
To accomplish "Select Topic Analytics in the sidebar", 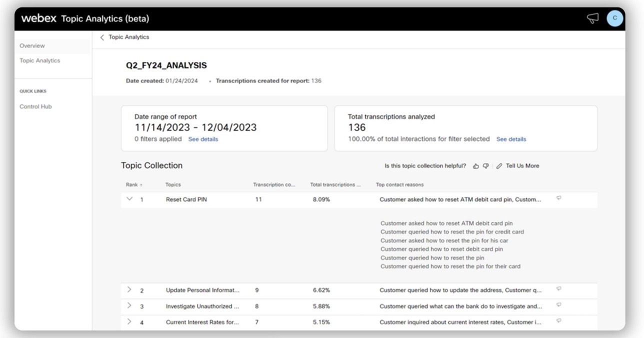I will (39, 60).
